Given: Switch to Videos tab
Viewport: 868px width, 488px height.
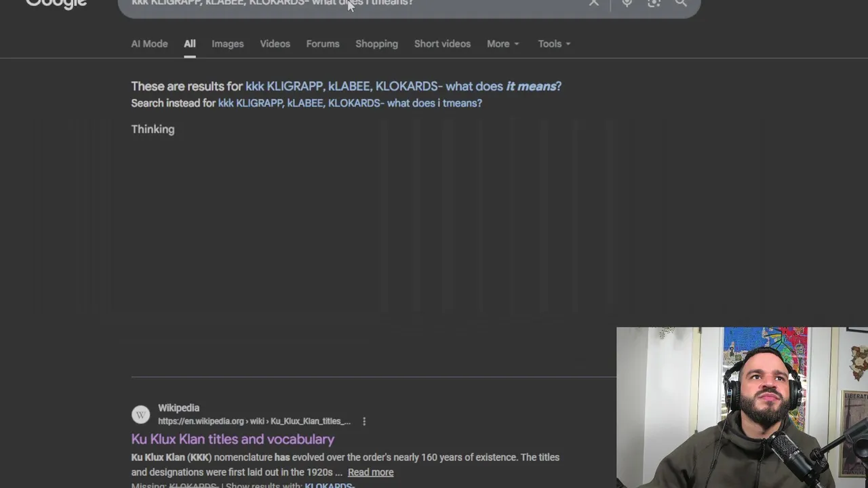Looking at the screenshot, I should pos(275,44).
